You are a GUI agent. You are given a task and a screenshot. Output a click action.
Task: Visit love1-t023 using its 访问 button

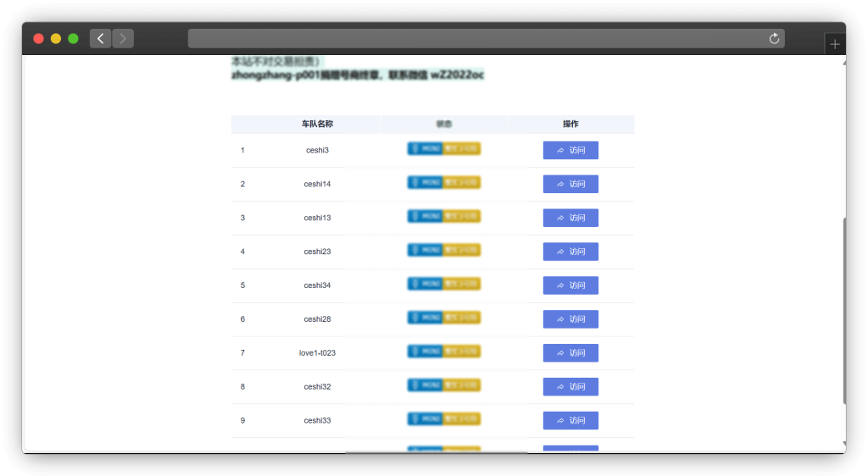click(570, 353)
